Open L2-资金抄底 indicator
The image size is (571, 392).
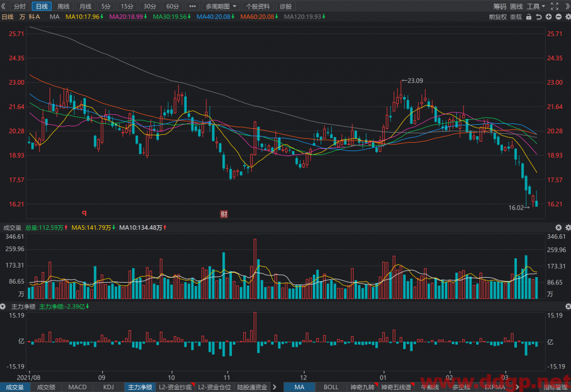176,387
